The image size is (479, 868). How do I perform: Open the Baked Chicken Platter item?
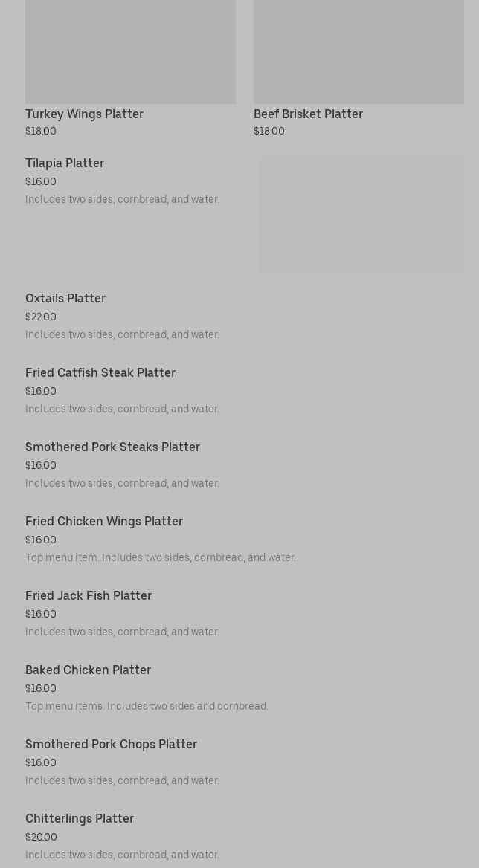88,670
